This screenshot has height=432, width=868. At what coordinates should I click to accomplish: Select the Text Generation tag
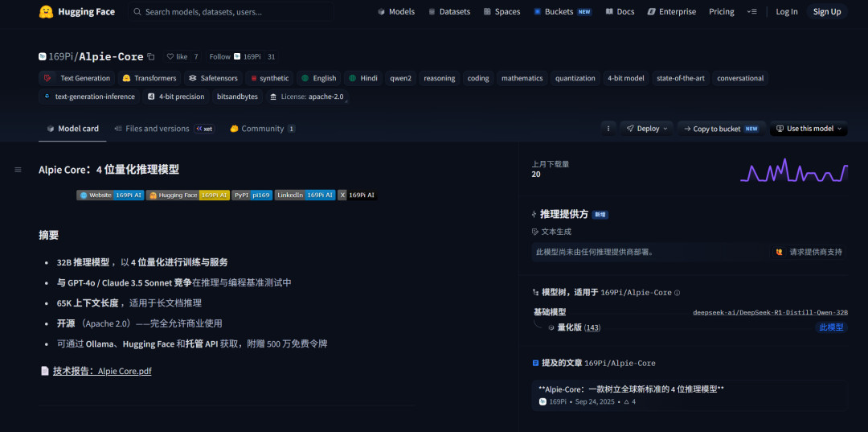click(77, 78)
